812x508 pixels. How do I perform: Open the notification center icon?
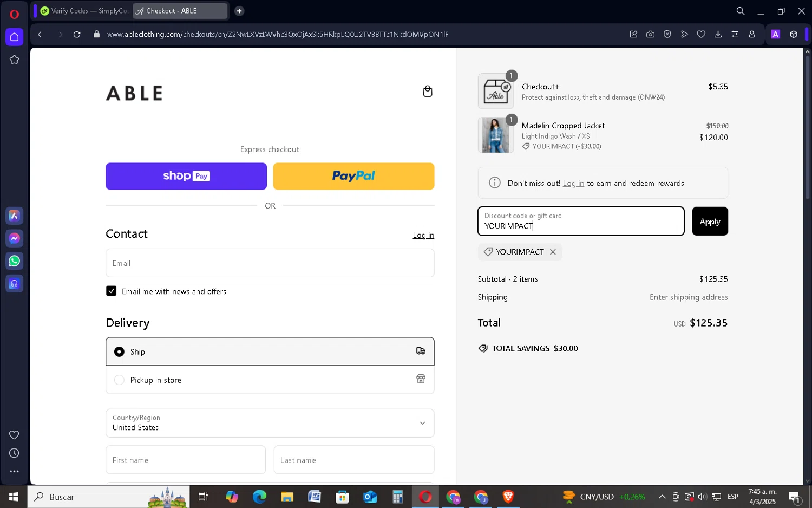[x=795, y=497]
